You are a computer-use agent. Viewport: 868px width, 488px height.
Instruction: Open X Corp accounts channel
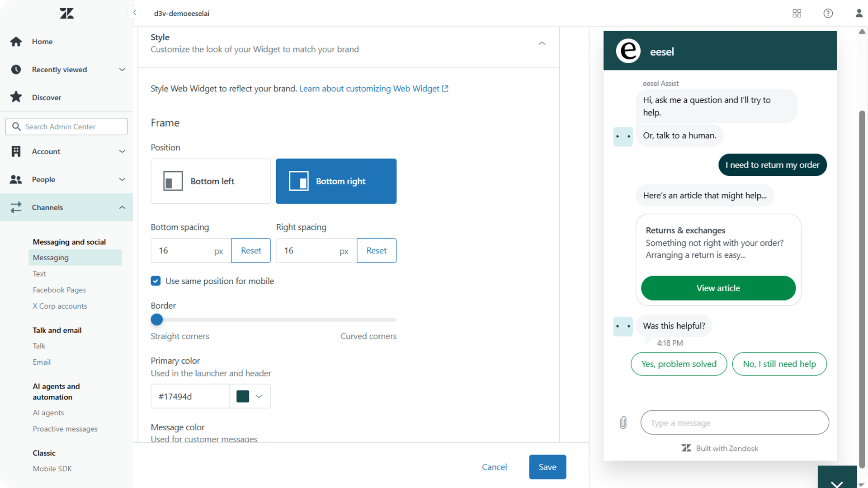click(x=60, y=306)
